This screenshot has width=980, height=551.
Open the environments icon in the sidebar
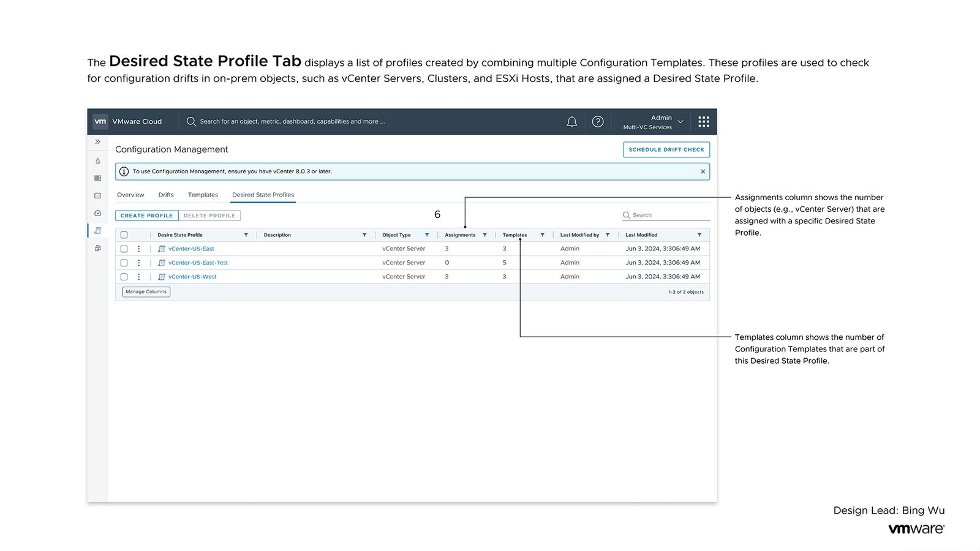pos(97,248)
